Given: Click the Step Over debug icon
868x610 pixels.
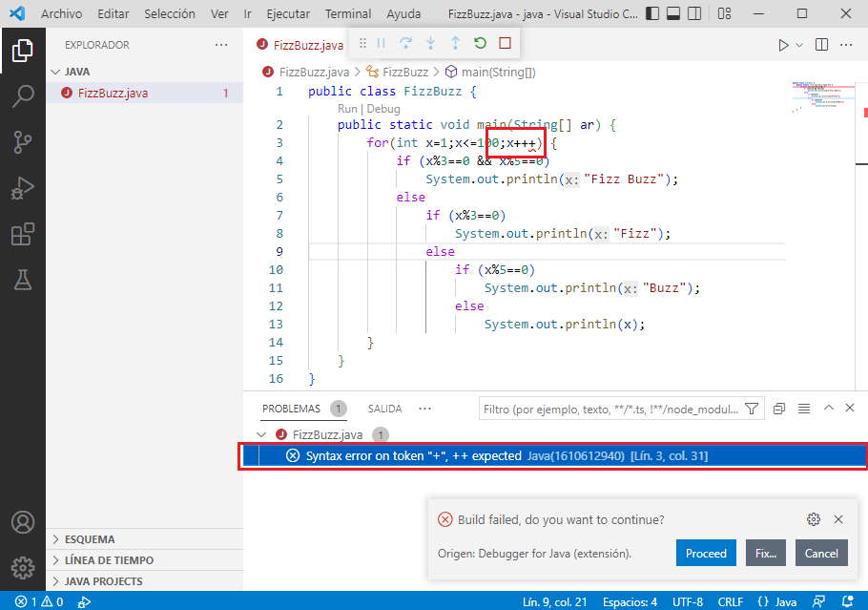Looking at the screenshot, I should coord(405,43).
